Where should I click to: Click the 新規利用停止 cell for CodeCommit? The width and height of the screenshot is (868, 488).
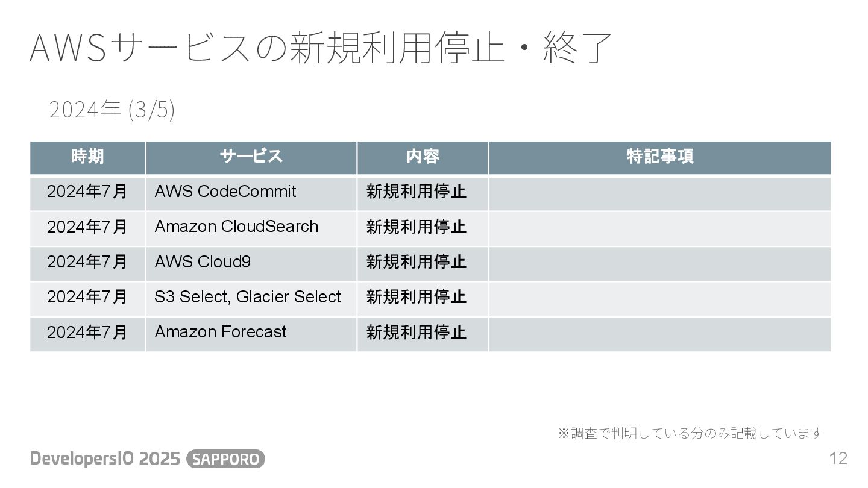423,193
